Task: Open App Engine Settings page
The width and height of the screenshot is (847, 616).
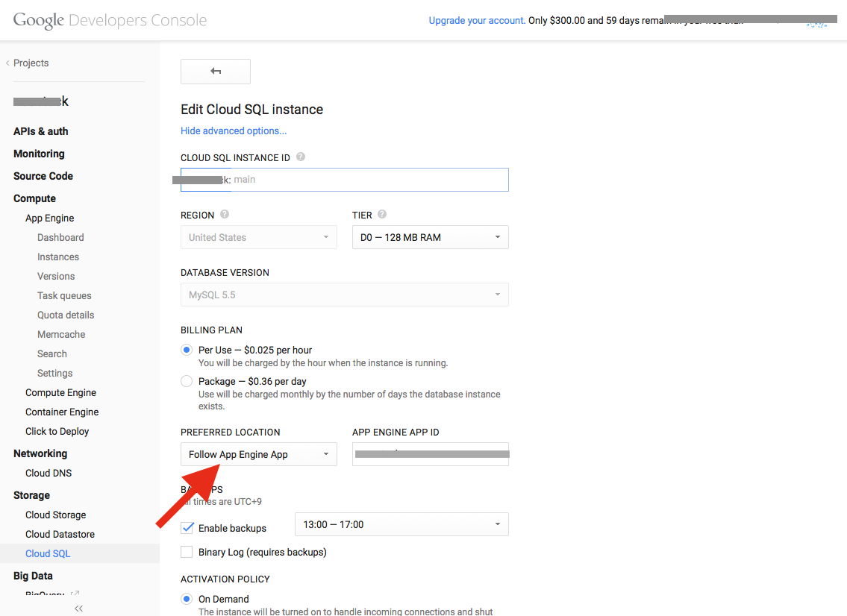Action: 55,374
